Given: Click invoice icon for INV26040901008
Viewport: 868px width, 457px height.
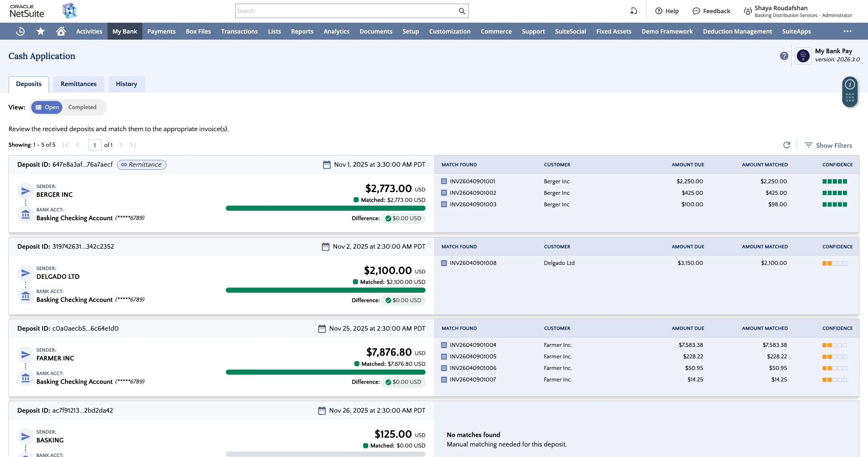Looking at the screenshot, I should (444, 263).
